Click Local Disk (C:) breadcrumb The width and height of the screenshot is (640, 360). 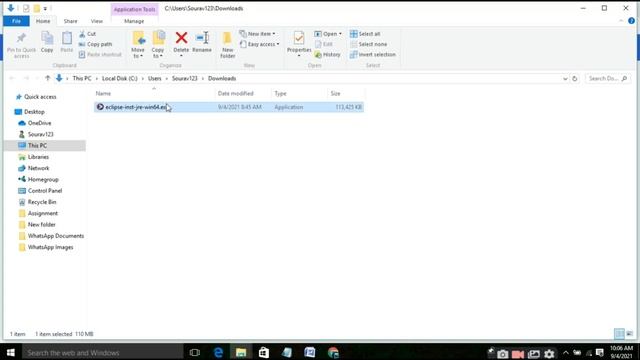coord(120,78)
